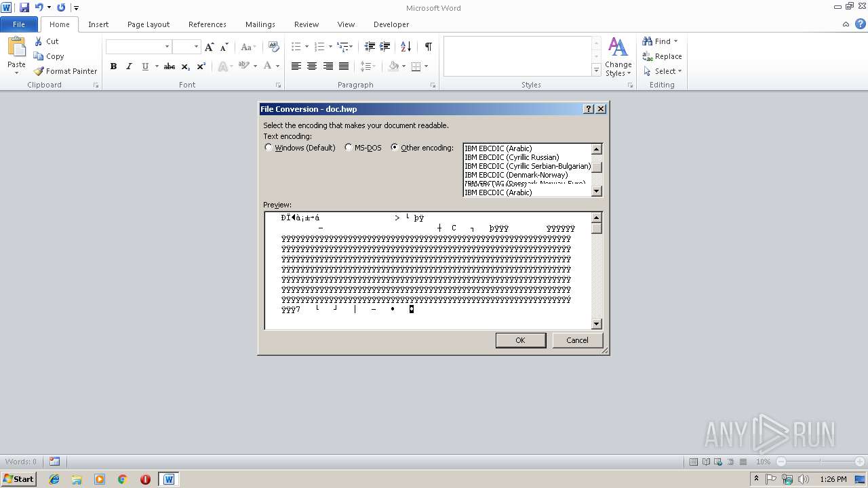Open the Windows Start menu
Screen dimensions: 868x488
click(18, 479)
